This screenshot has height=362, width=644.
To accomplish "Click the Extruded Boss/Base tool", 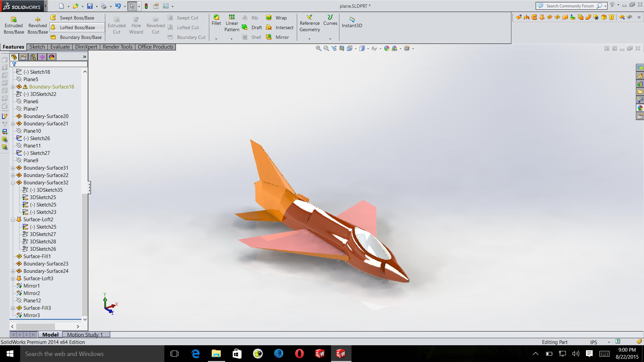I will pos(14,25).
